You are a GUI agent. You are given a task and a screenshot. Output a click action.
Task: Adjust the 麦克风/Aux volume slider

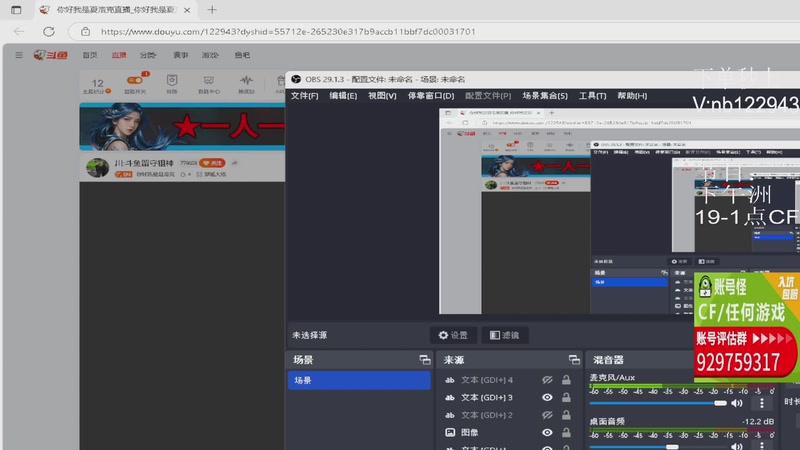click(658, 403)
